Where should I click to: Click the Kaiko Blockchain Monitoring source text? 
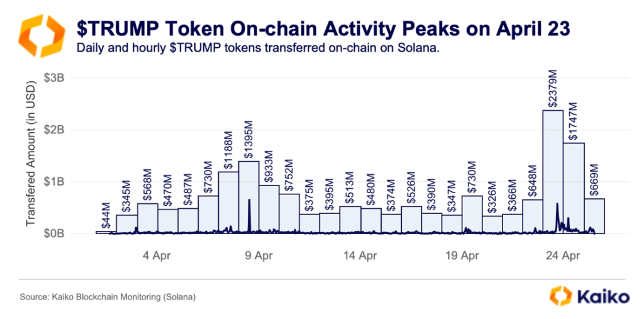[108, 296]
